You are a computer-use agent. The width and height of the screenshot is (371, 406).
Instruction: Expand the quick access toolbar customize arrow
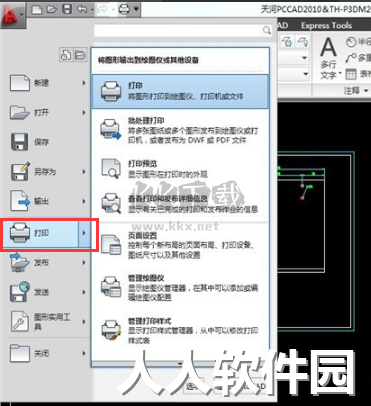coord(136,9)
